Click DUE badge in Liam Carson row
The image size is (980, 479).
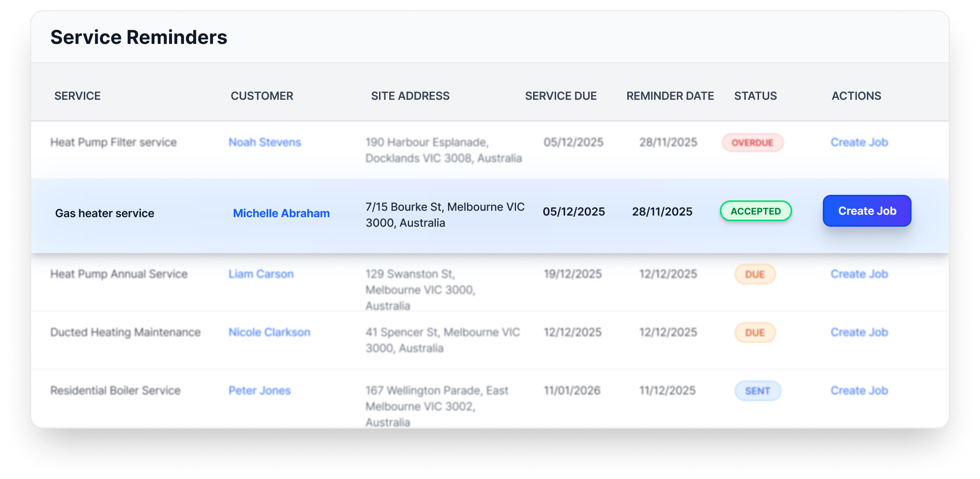(755, 274)
